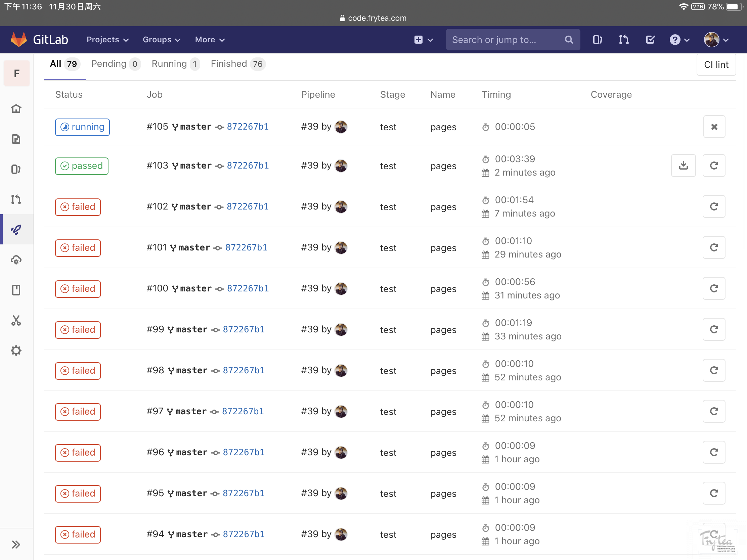Open Snippets scissors icon in sidebar

16,320
